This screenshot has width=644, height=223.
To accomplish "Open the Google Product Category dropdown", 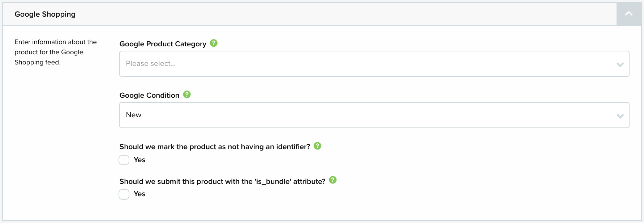I will [x=374, y=64].
